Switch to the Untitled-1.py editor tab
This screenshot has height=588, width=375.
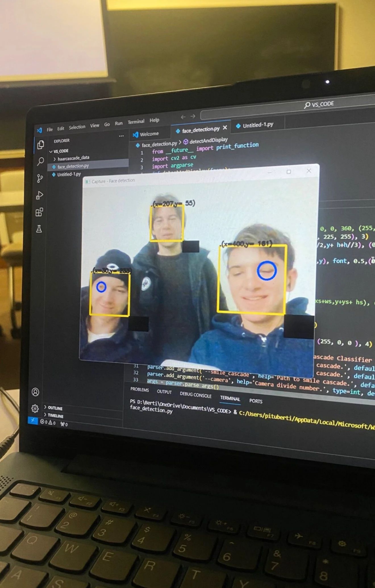point(258,125)
